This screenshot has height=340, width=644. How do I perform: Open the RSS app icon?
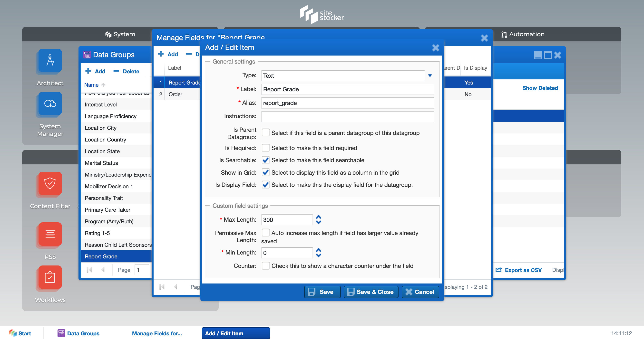click(50, 234)
